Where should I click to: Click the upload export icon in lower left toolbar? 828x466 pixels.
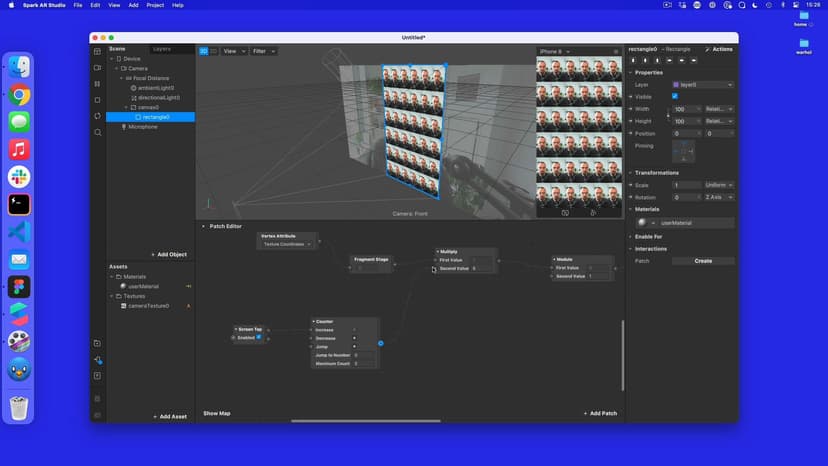click(x=97, y=376)
